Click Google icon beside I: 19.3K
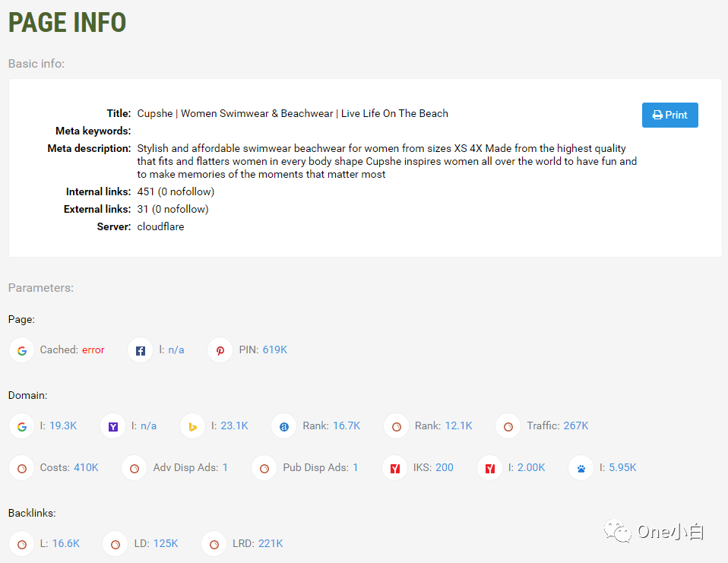This screenshot has height=563, width=728. click(x=22, y=426)
